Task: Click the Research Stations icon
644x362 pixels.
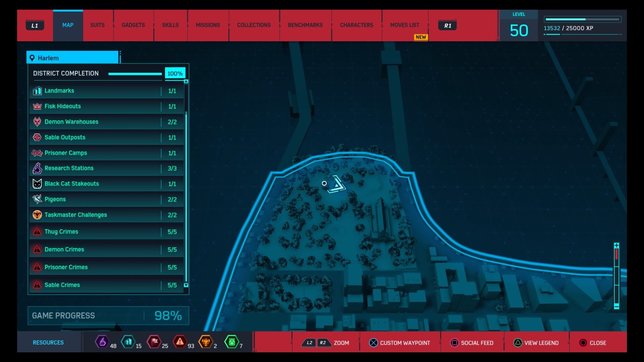Action: pos(38,168)
